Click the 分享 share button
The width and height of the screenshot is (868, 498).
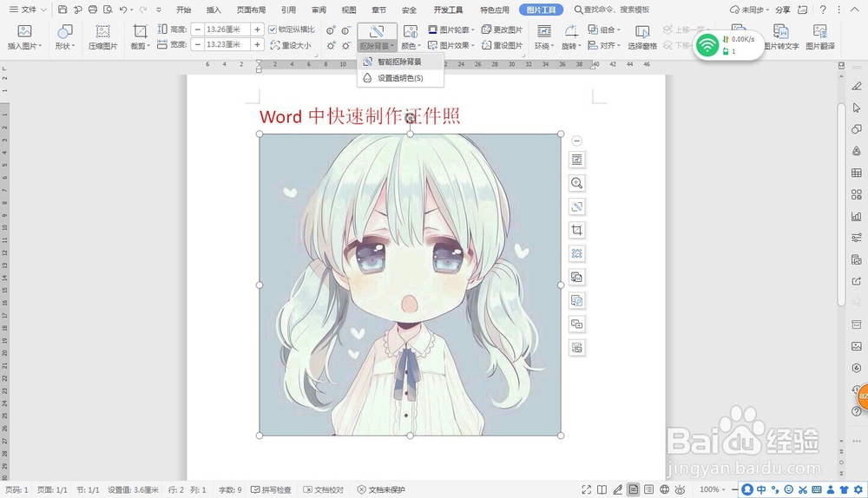click(783, 10)
